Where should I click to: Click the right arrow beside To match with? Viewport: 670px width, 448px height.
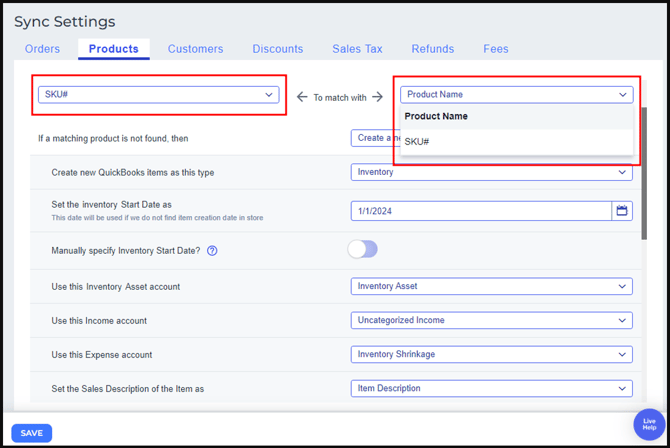[377, 97]
